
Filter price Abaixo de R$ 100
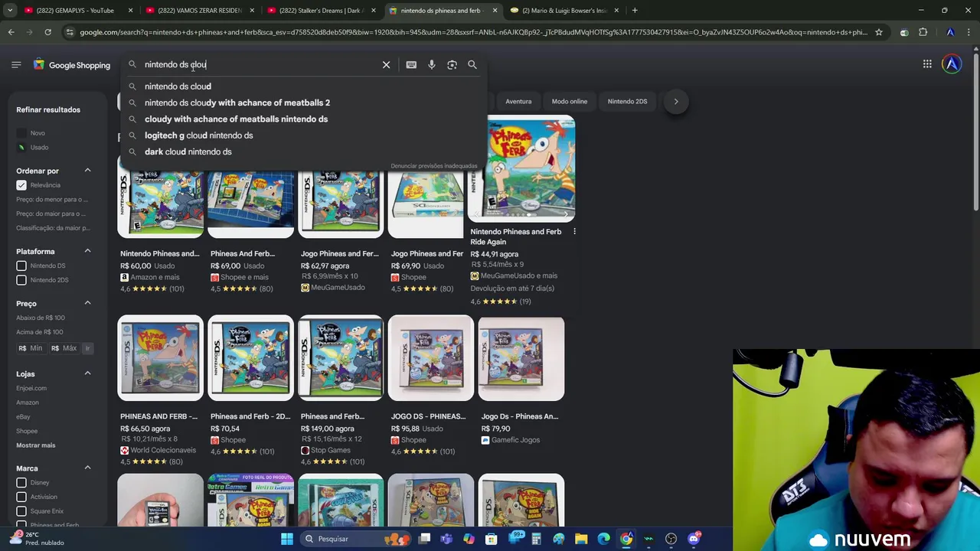tap(41, 318)
